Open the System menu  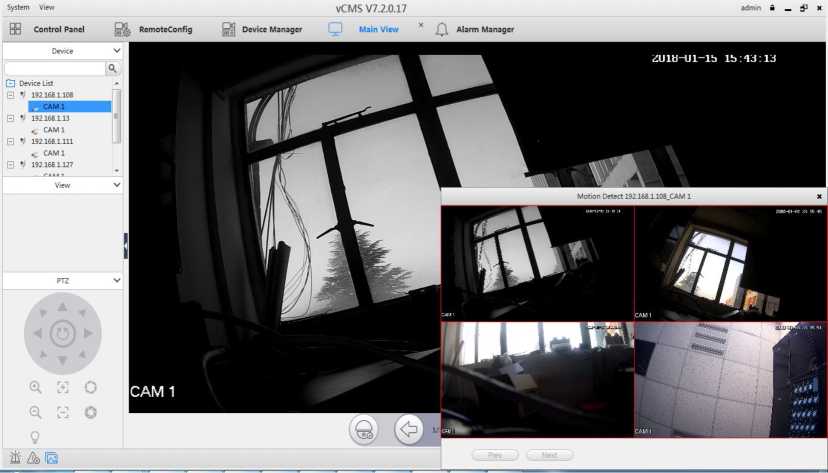click(18, 7)
